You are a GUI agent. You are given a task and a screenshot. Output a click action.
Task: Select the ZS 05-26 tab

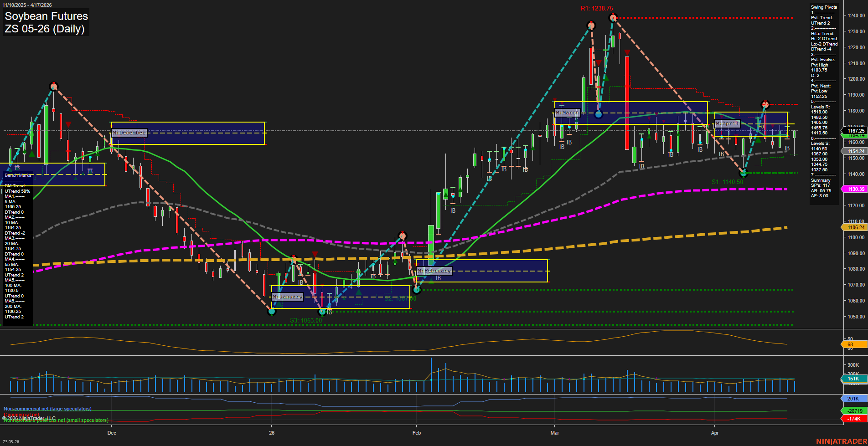coord(11,441)
